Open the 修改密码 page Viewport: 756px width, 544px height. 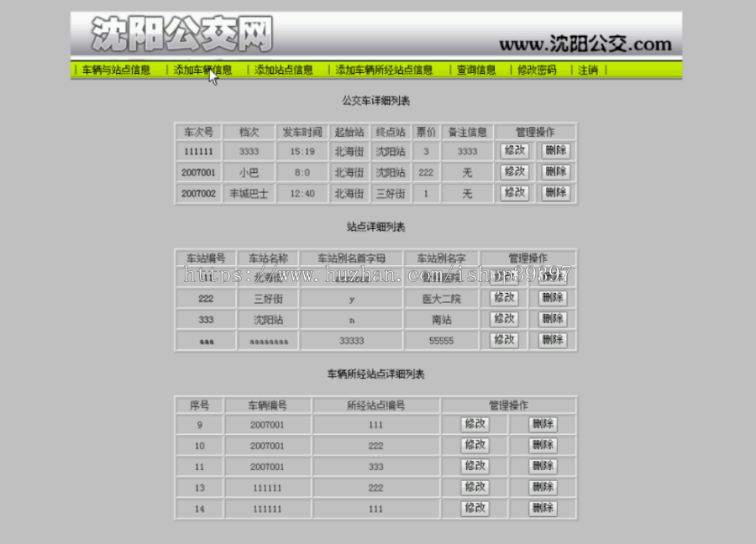tap(537, 70)
